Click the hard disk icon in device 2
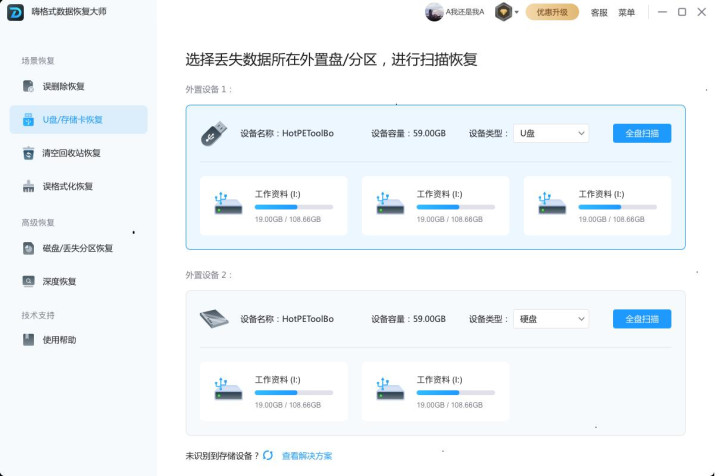Screen dimensions: 719x476 [x=214, y=319]
